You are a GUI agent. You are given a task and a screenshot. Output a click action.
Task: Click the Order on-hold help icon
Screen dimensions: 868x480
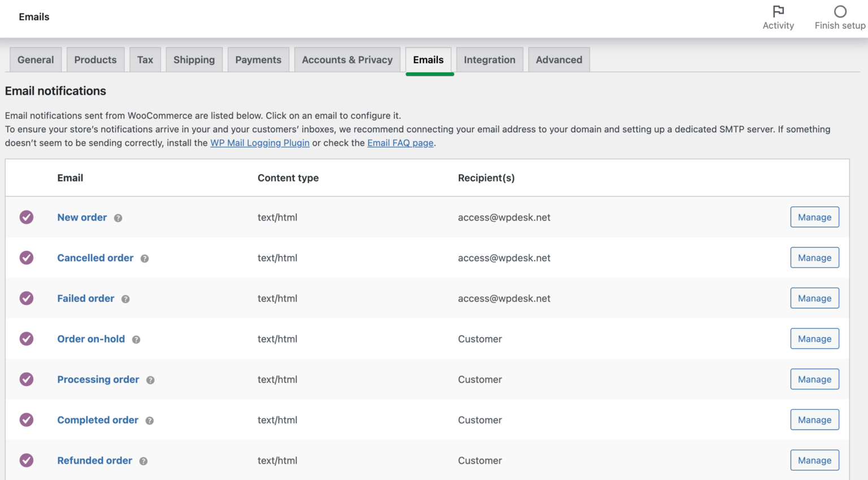click(136, 339)
